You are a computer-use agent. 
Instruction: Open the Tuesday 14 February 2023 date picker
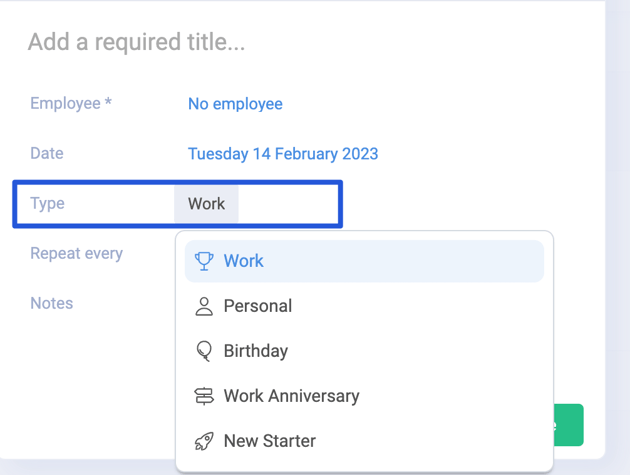tap(283, 154)
